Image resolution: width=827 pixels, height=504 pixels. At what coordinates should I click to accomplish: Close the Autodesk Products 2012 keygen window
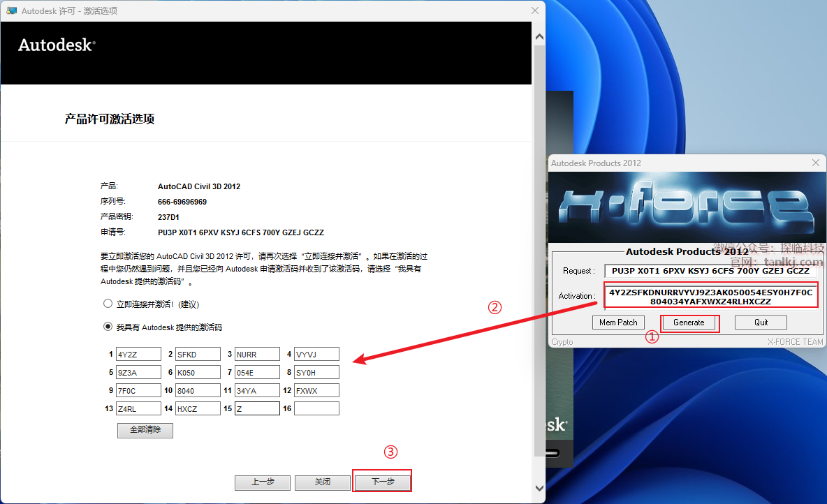point(815,163)
